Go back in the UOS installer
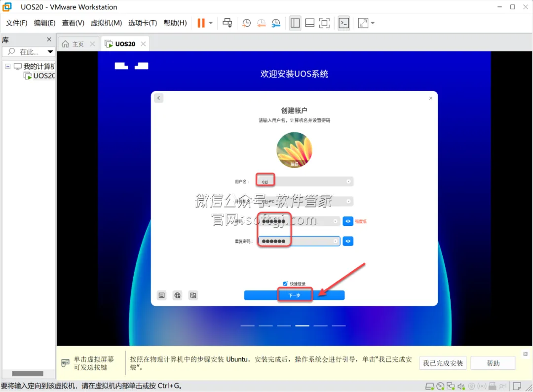The width and height of the screenshot is (533, 392). [158, 98]
